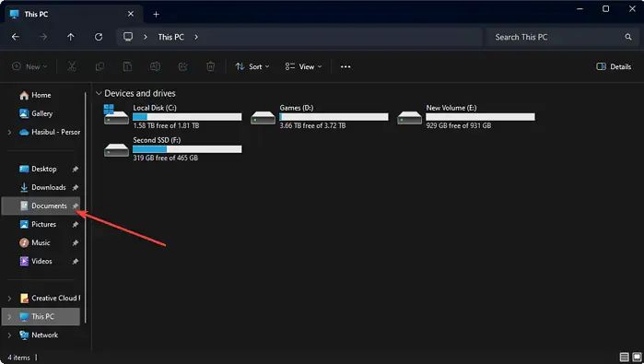Open a new tab with plus
Screen dimensions: 644x364
click(156, 15)
